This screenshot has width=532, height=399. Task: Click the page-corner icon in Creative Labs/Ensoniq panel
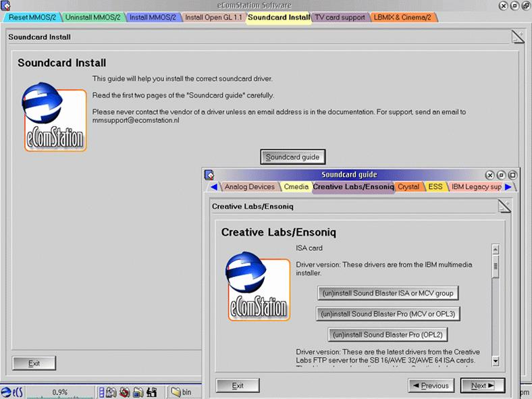tap(504, 207)
